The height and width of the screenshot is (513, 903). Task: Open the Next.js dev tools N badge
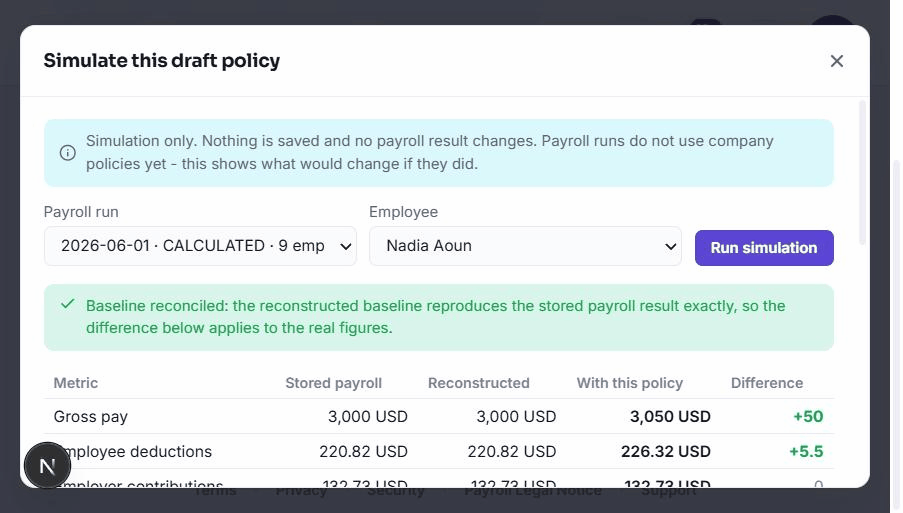47,466
